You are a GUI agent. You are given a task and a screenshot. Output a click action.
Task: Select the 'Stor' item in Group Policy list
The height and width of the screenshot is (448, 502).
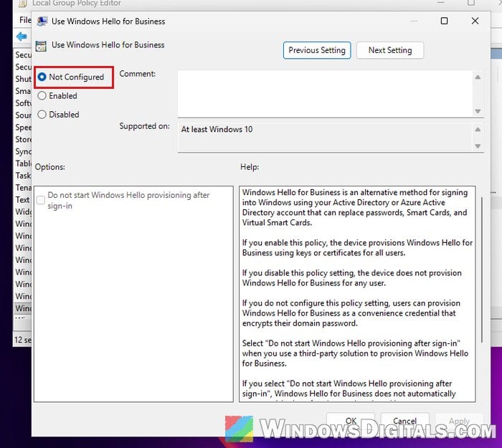tap(23, 140)
